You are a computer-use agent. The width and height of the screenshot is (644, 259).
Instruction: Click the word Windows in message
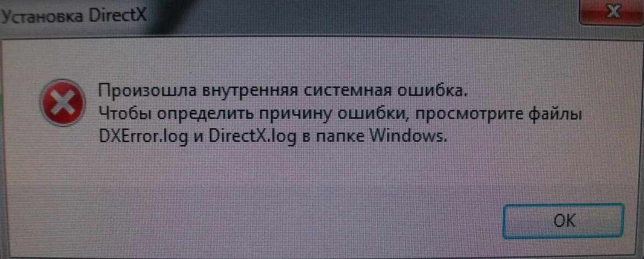[x=407, y=136]
